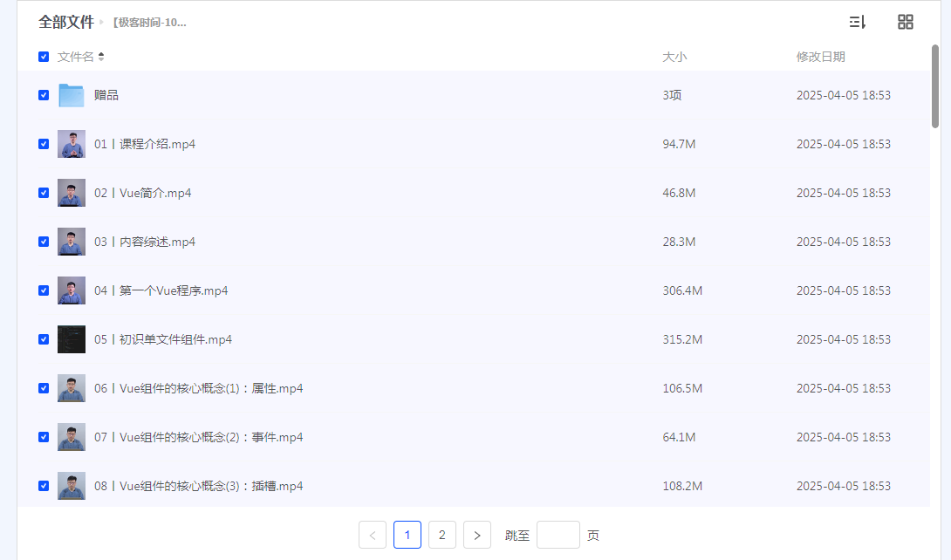Switch to grid view layout
The width and height of the screenshot is (951, 560).
pos(906,22)
